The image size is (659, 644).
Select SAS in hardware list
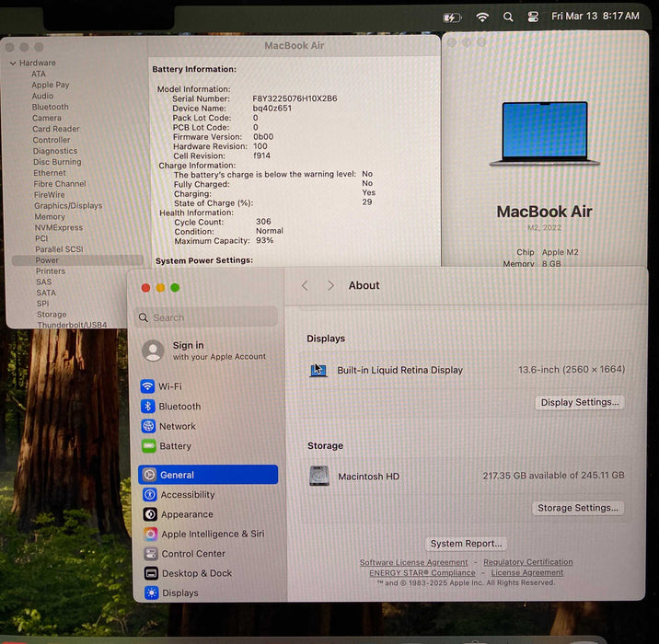coord(43,282)
